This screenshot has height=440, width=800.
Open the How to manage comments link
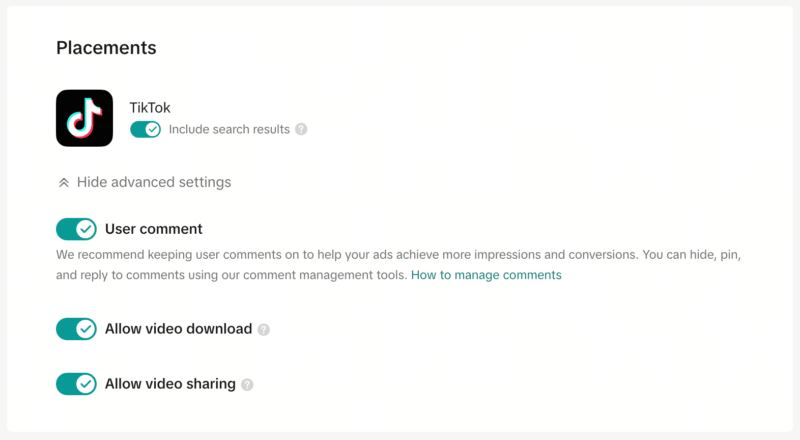(x=486, y=275)
